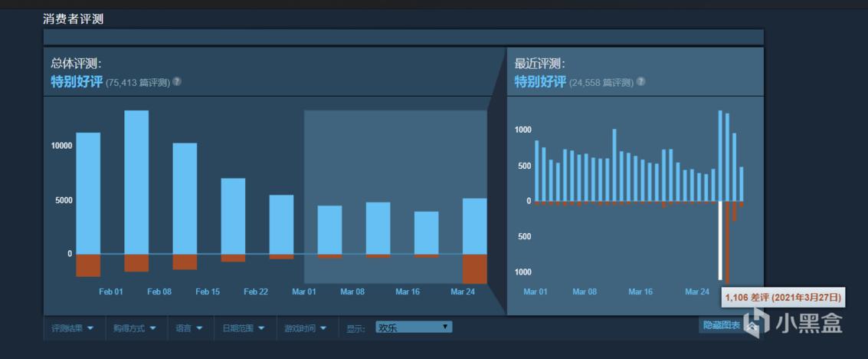
Task: Click the highlighted white bar in recent chart
Action: 720,239
